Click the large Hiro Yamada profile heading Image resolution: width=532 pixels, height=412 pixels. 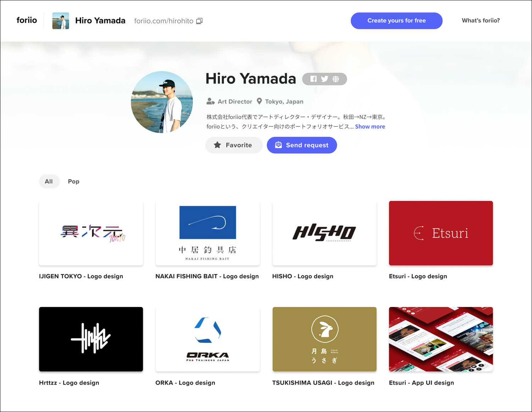click(x=251, y=78)
